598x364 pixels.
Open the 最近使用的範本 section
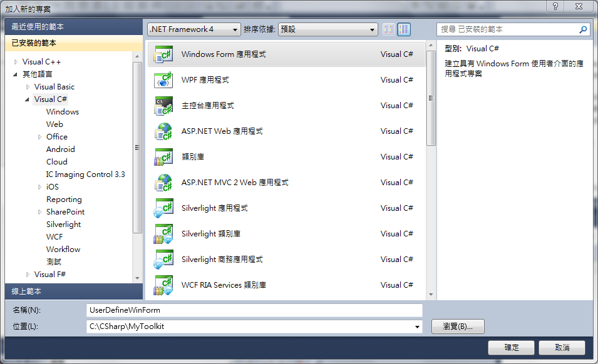pyautogui.click(x=74, y=27)
